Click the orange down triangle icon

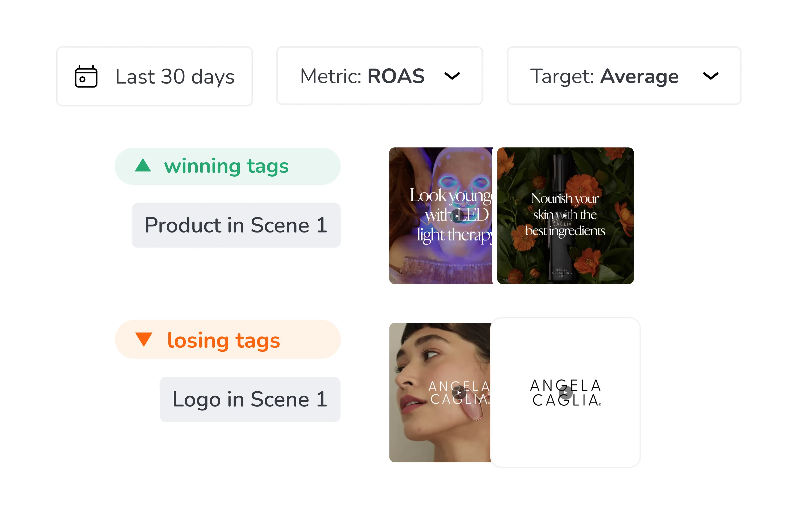click(x=144, y=339)
